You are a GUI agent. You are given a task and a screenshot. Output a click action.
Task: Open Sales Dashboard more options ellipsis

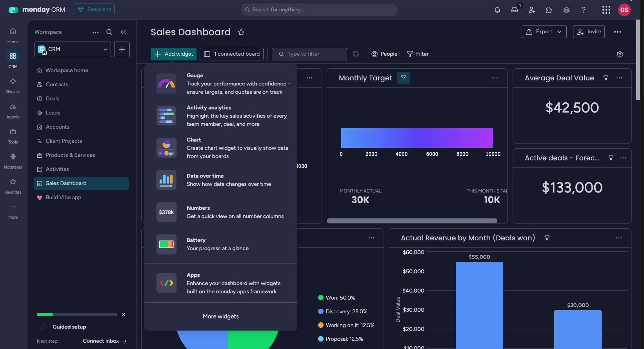point(618,32)
